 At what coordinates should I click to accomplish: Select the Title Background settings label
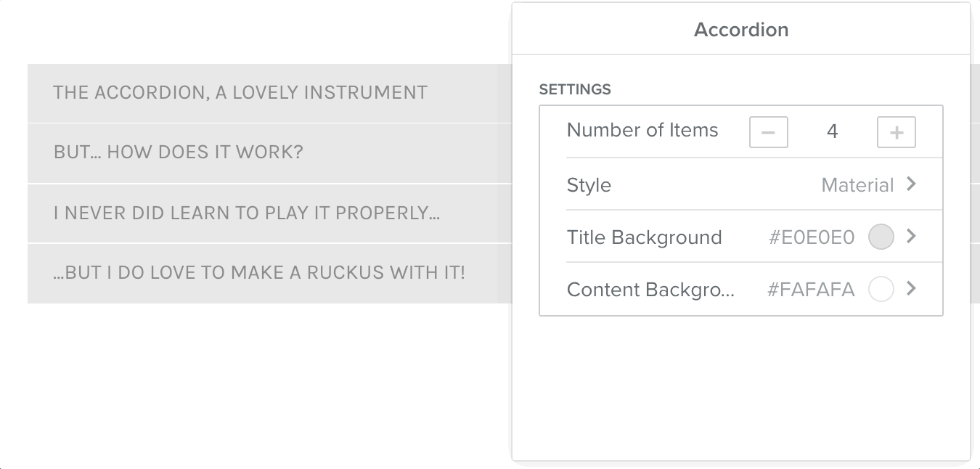[644, 237]
